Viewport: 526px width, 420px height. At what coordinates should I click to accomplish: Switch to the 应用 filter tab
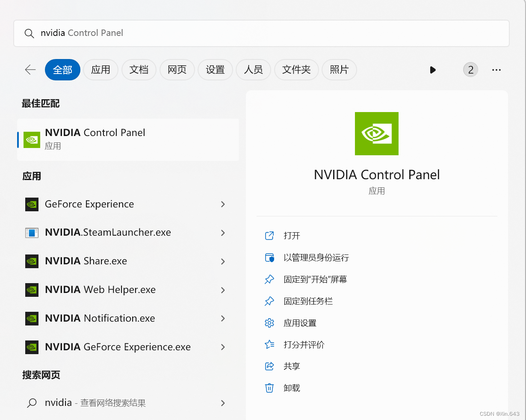click(x=100, y=70)
